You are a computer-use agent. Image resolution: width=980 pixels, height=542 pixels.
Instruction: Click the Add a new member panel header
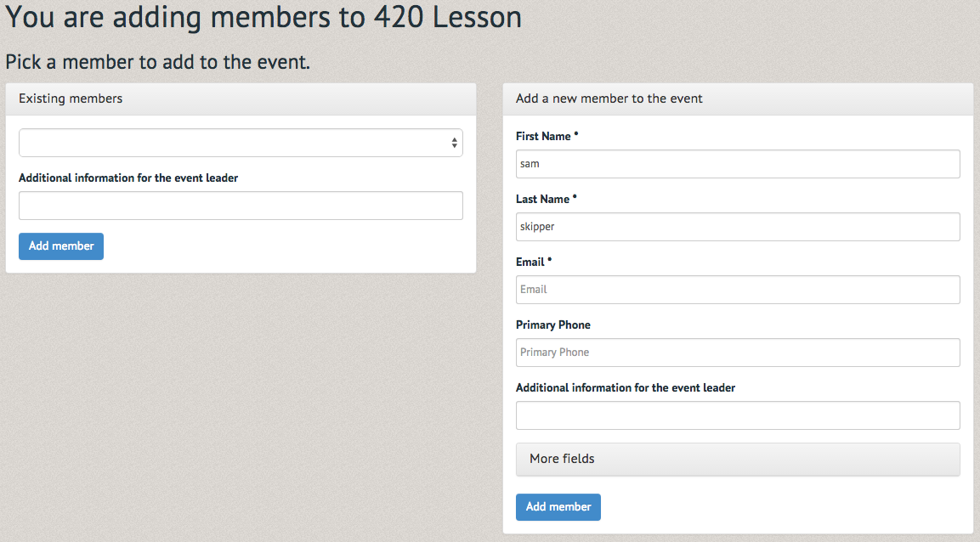tap(738, 99)
